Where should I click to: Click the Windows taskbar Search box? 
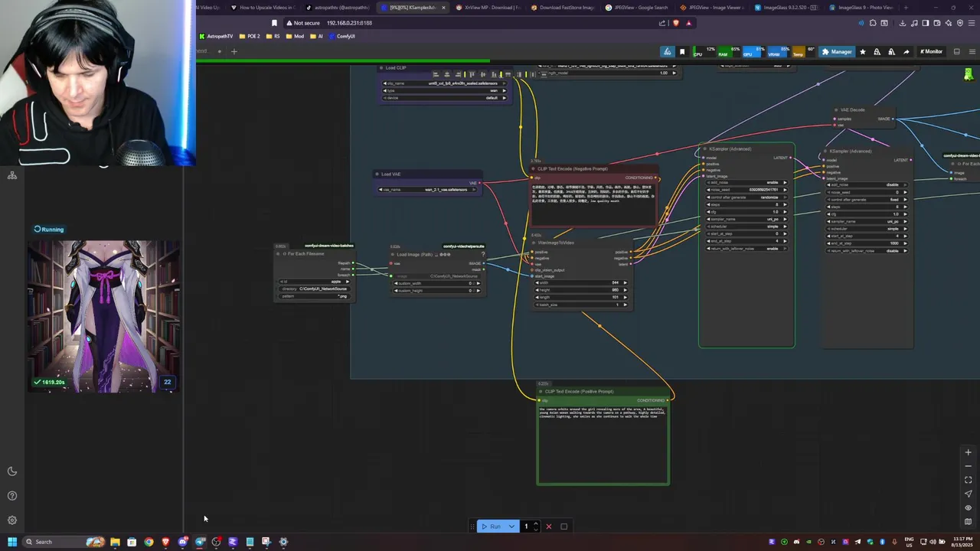tap(64, 542)
